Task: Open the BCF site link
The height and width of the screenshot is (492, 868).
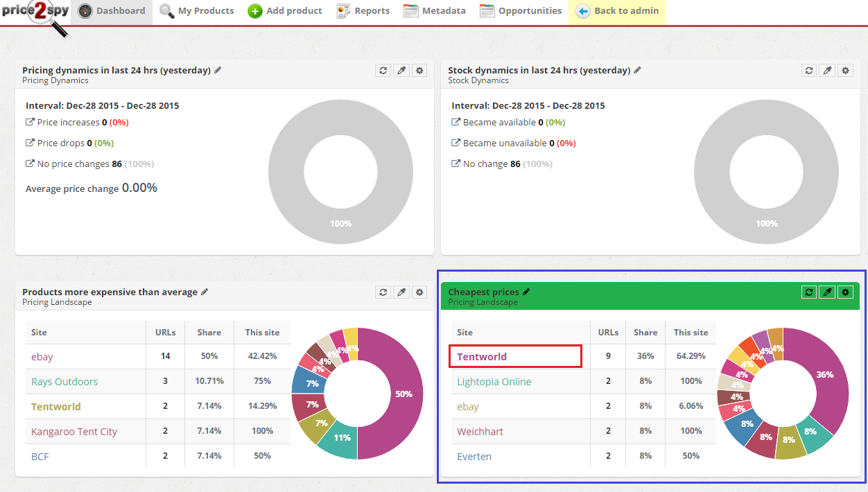Action: [40, 457]
